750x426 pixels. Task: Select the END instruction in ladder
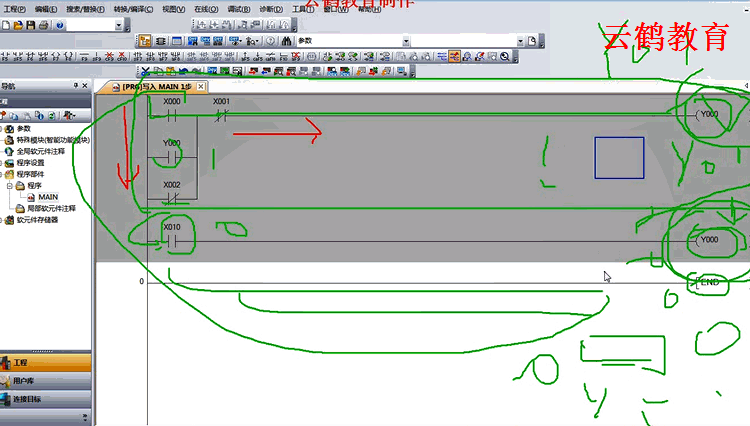tap(708, 282)
